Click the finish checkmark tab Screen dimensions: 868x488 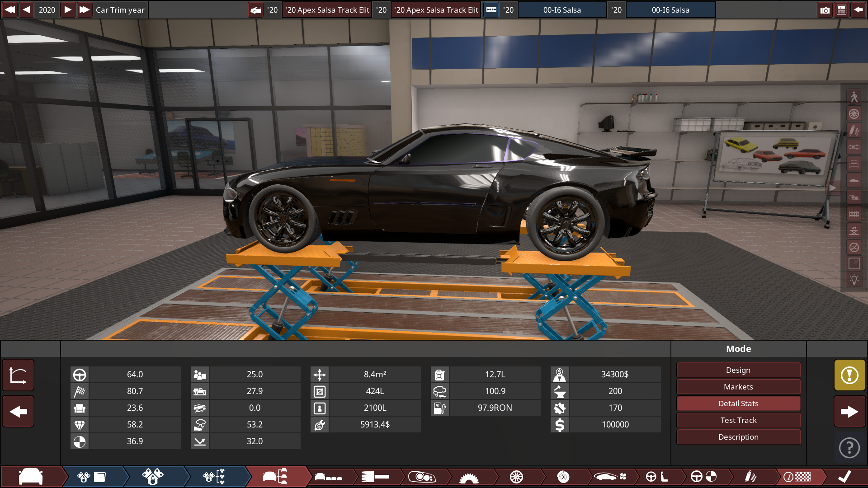(844, 477)
